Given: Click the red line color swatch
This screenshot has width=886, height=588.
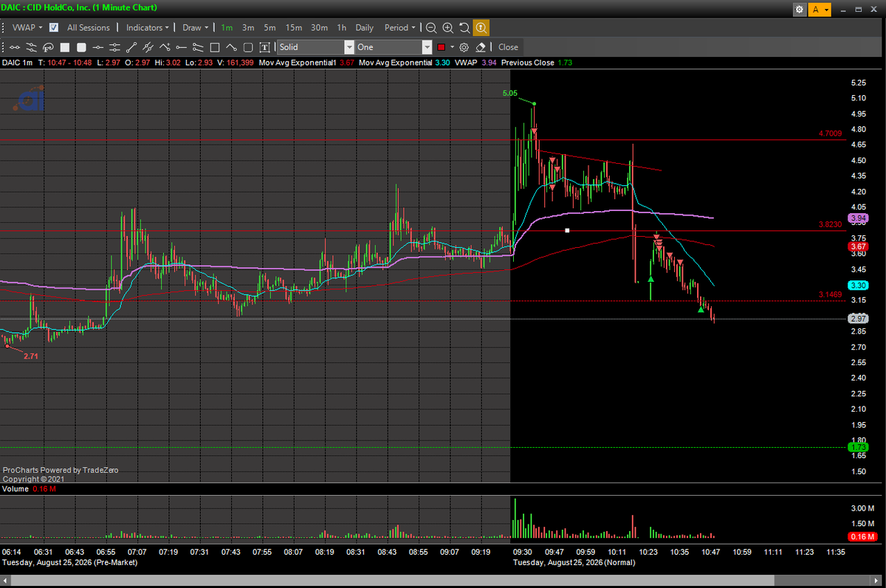Looking at the screenshot, I should pyautogui.click(x=442, y=47).
